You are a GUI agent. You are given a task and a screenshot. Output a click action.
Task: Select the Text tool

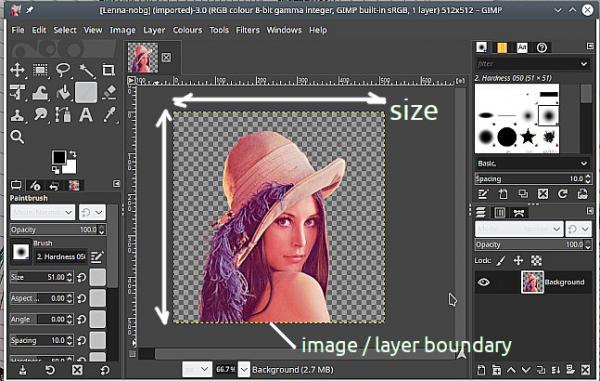86,114
